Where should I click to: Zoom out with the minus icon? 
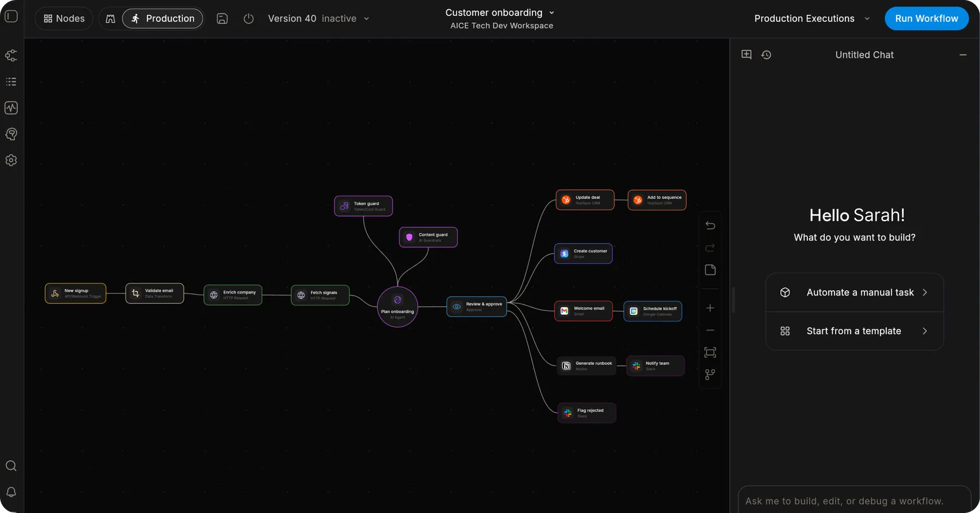point(710,331)
